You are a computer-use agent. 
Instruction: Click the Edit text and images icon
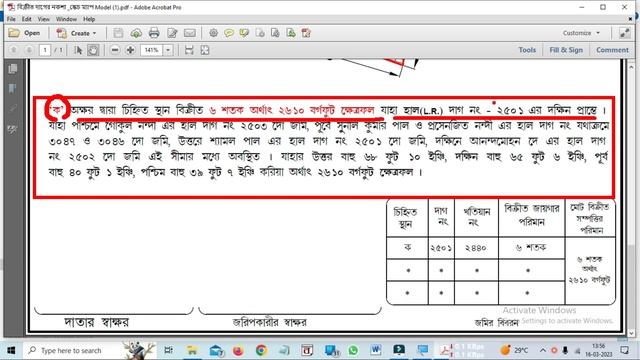point(172,33)
